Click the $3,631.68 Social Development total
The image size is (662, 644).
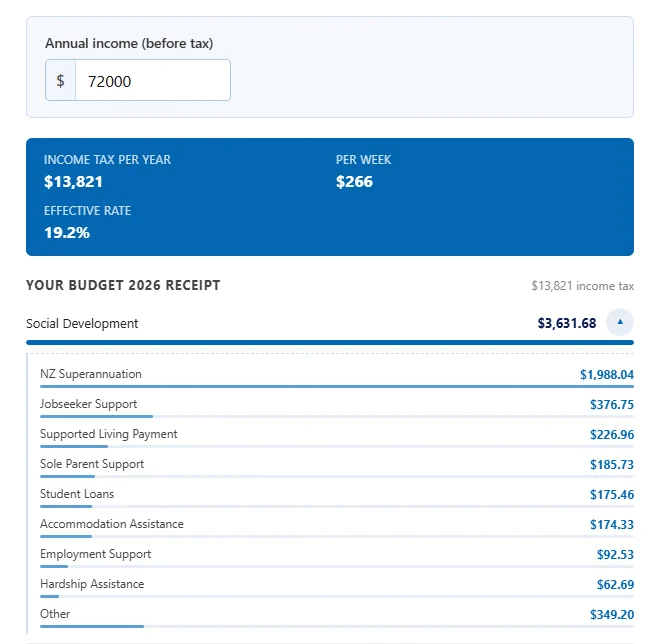click(x=567, y=323)
